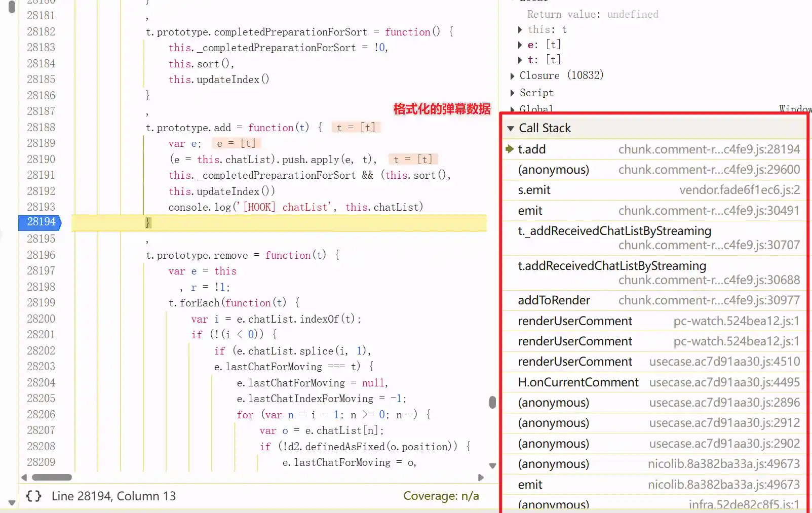The image size is (812, 513).
Task: Select the t.add call stack frame
Action: click(x=532, y=149)
